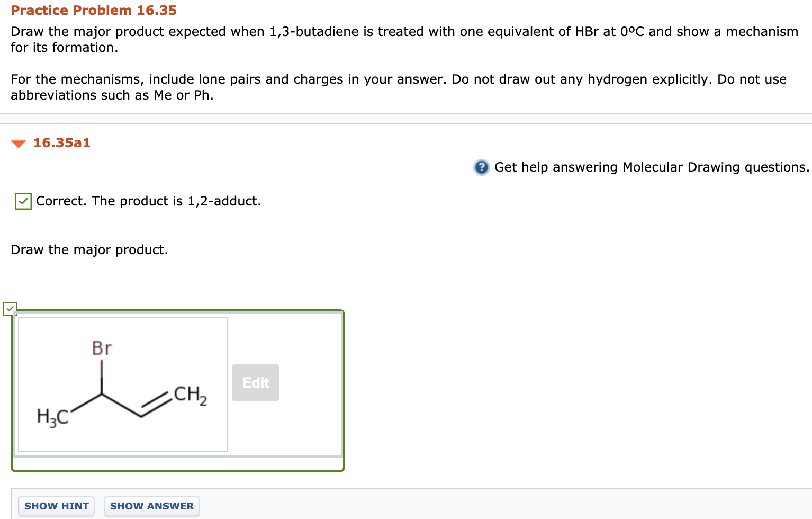This screenshot has width=812, height=519.
Task: Open the Edit control on the molecule answer
Action: 255,382
